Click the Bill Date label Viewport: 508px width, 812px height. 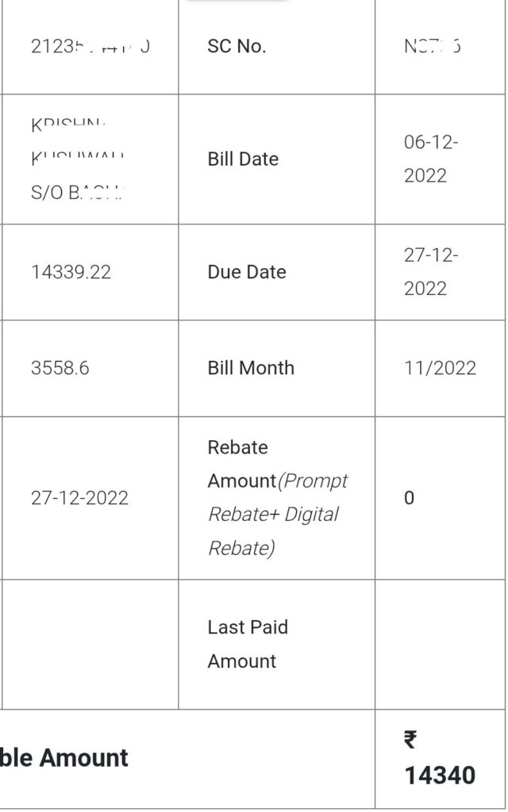pyautogui.click(x=243, y=159)
